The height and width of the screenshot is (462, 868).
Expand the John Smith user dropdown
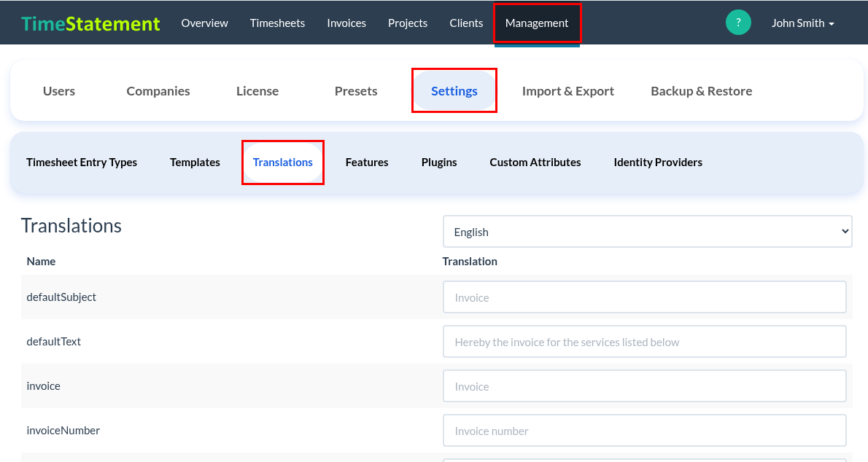pyautogui.click(x=802, y=23)
